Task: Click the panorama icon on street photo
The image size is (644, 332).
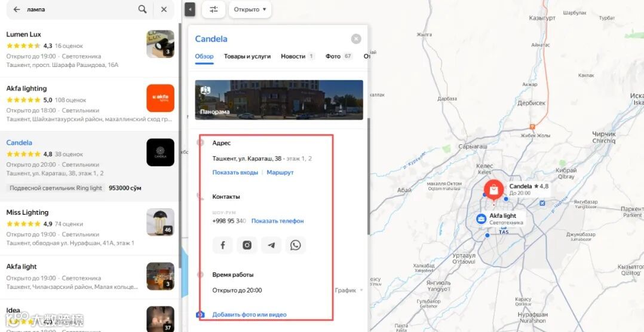Action: [205, 90]
